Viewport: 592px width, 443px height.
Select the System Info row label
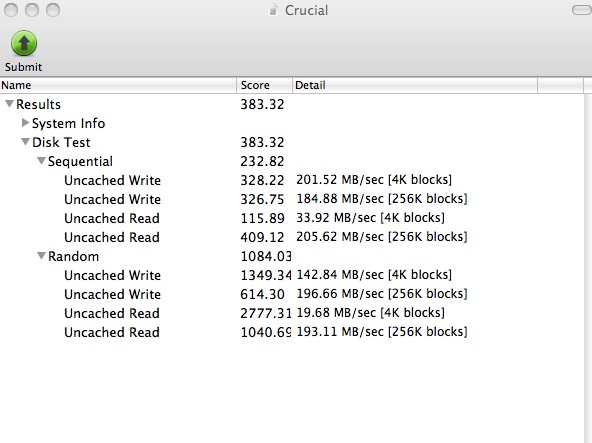[x=68, y=123]
